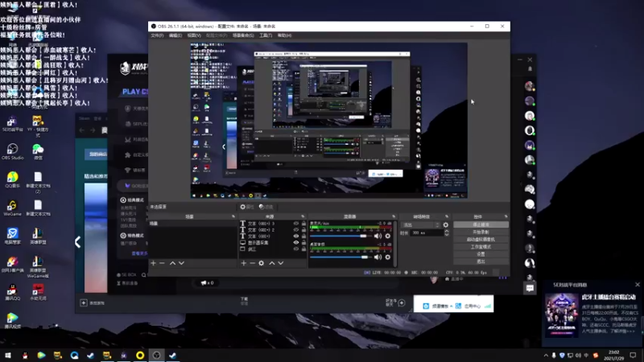Mute the 麦克风/Aux speaker icon
The height and width of the screenshot is (362, 644).
click(x=378, y=236)
